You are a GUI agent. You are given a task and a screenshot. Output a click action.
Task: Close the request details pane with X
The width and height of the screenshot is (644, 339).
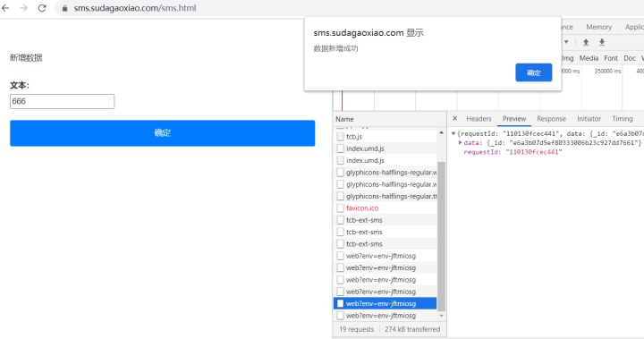coord(454,118)
